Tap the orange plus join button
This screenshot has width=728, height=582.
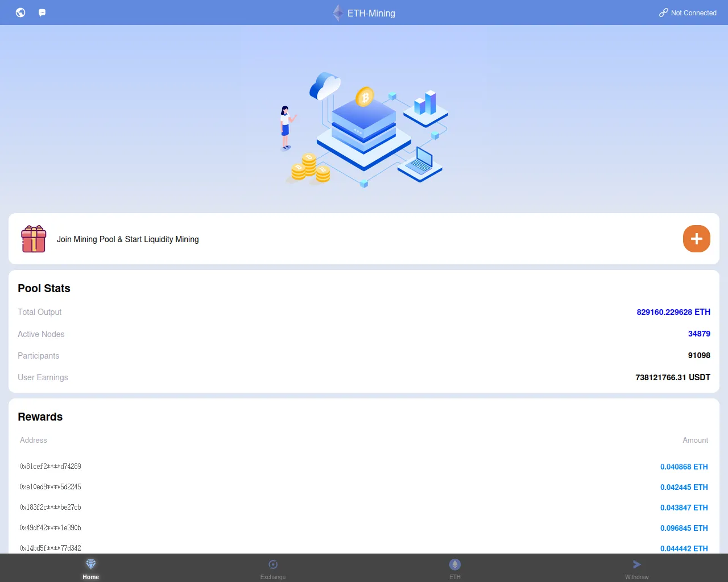pyautogui.click(x=697, y=239)
